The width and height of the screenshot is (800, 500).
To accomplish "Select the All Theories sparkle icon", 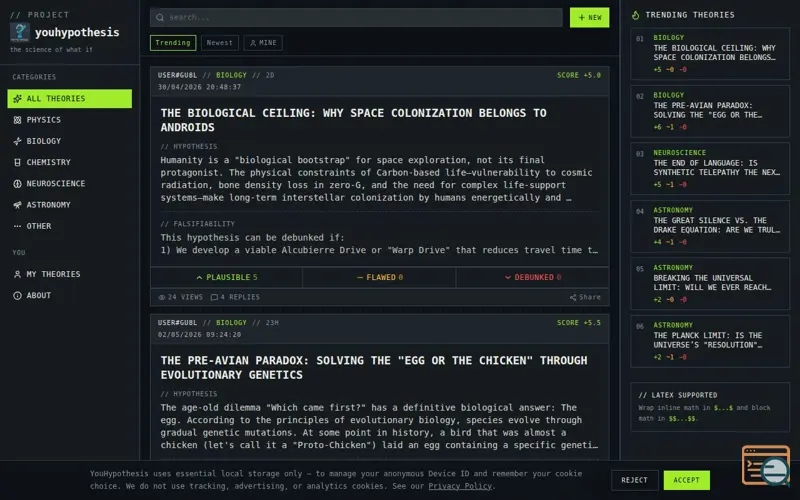I will [x=17, y=98].
